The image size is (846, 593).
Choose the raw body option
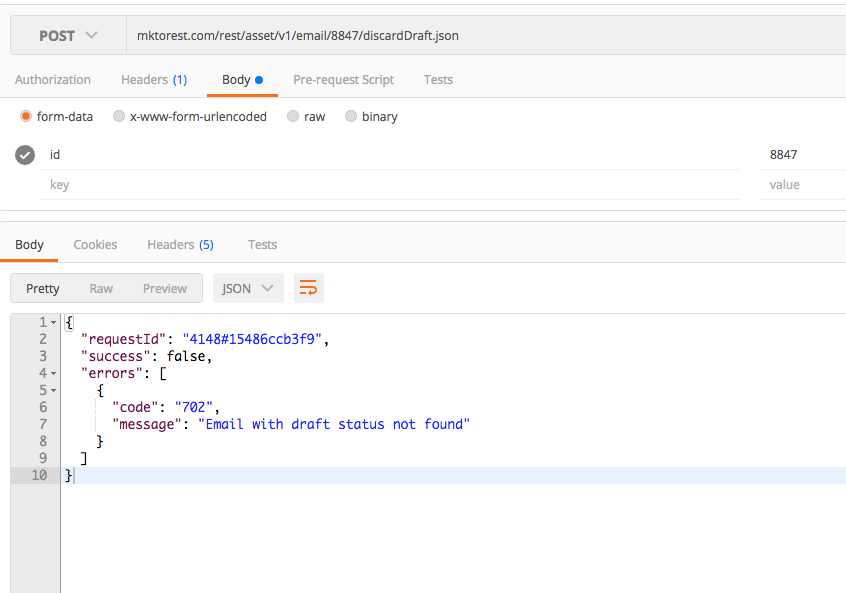293,116
